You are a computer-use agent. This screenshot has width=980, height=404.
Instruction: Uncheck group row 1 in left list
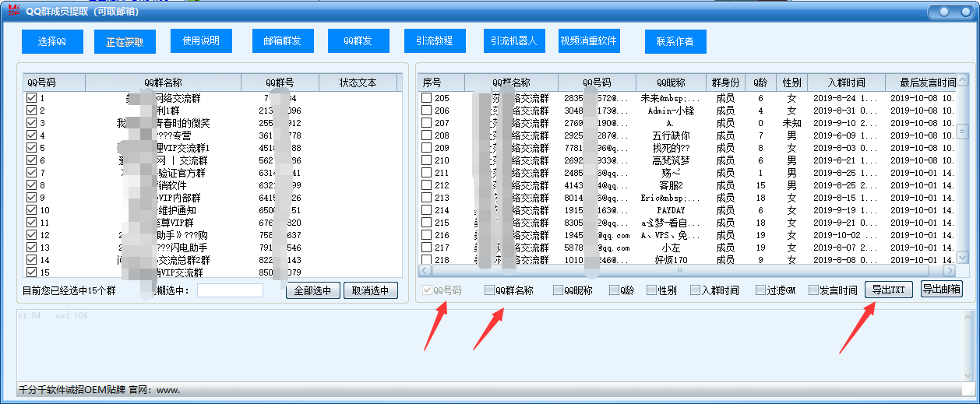[x=32, y=98]
